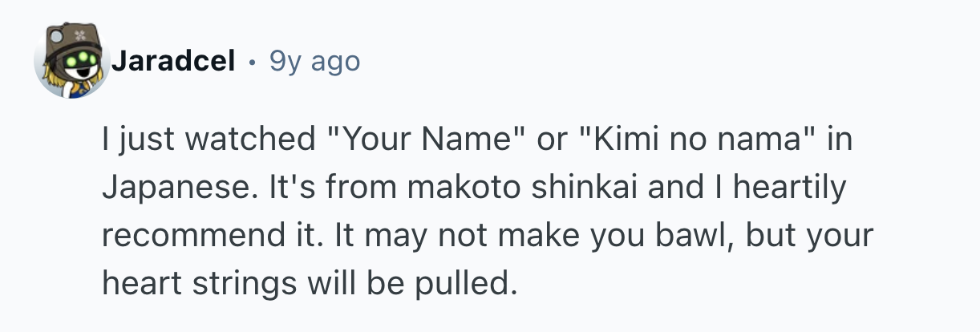Click the "9y ago" timestamp

[315, 60]
